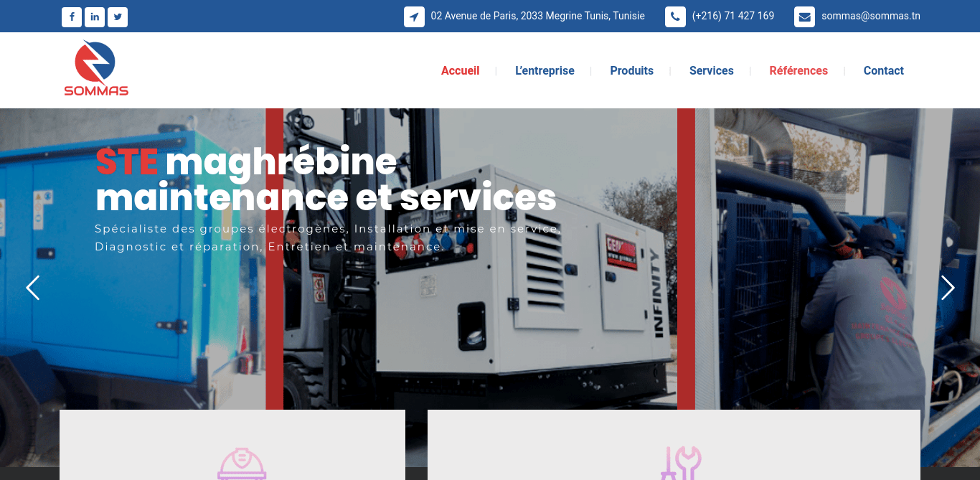Click the wrench and screwdriver icon
The width and height of the screenshot is (980, 480).
[680, 463]
